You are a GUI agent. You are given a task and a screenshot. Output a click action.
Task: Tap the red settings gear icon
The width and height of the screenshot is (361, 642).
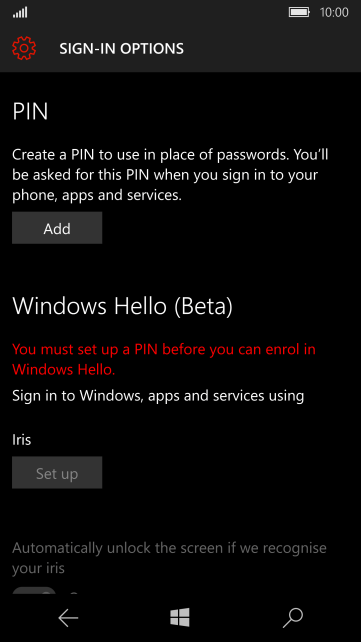24,48
